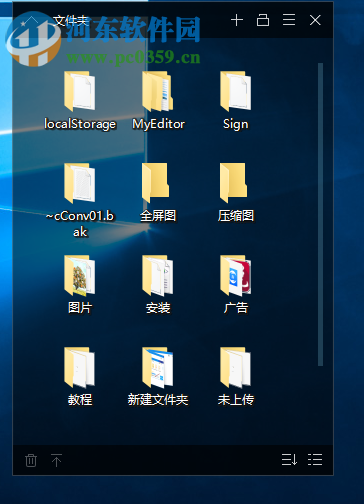
Task: Select the localStorage label text
Action: coord(80,124)
